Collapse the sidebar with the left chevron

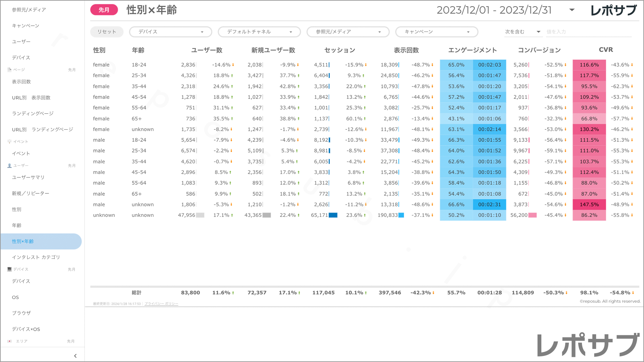(75, 356)
